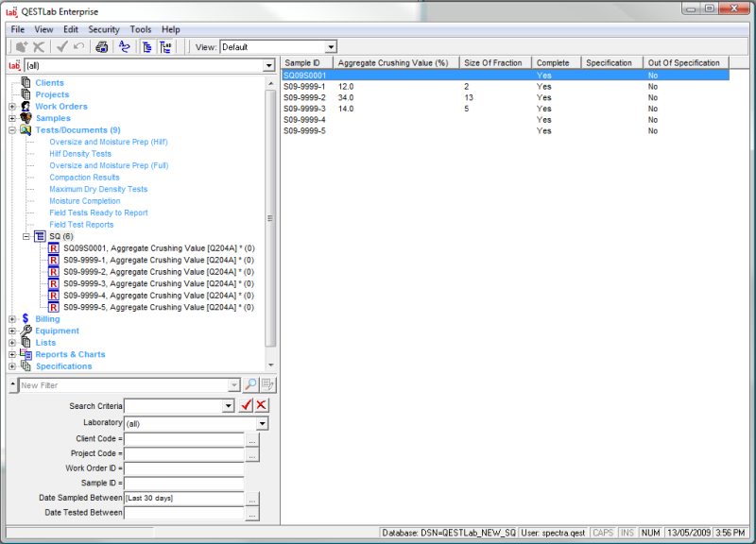The width and height of the screenshot is (756, 544).
Task: Click the spell check icon in the toolbar
Action: click(124, 45)
